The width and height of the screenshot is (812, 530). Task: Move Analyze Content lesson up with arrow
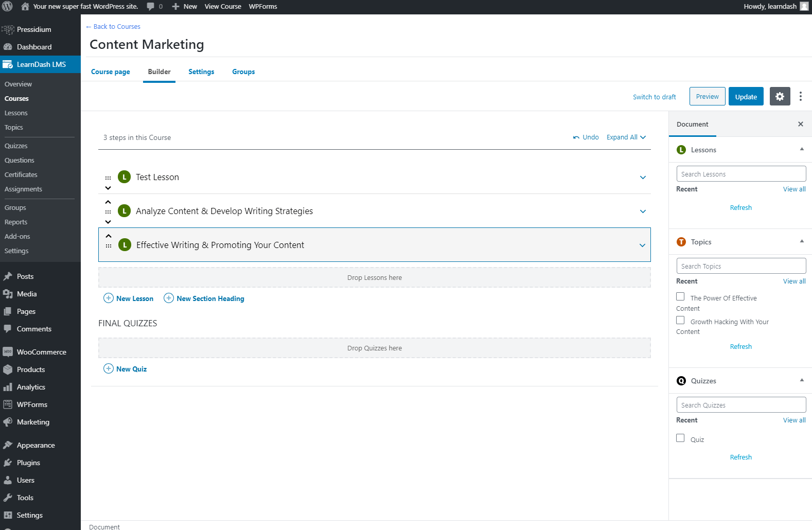(108, 202)
